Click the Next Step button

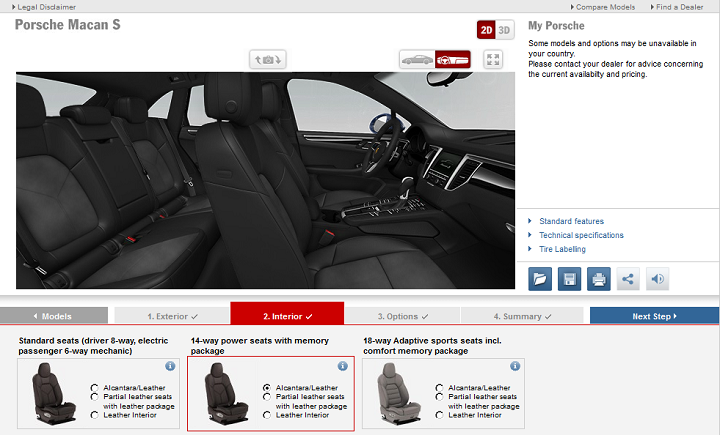pos(654,316)
